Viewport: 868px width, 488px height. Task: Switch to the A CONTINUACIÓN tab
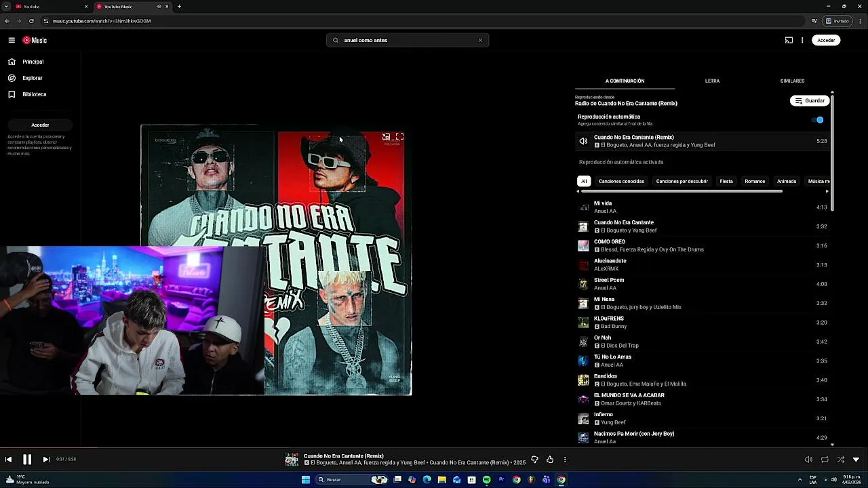point(625,81)
